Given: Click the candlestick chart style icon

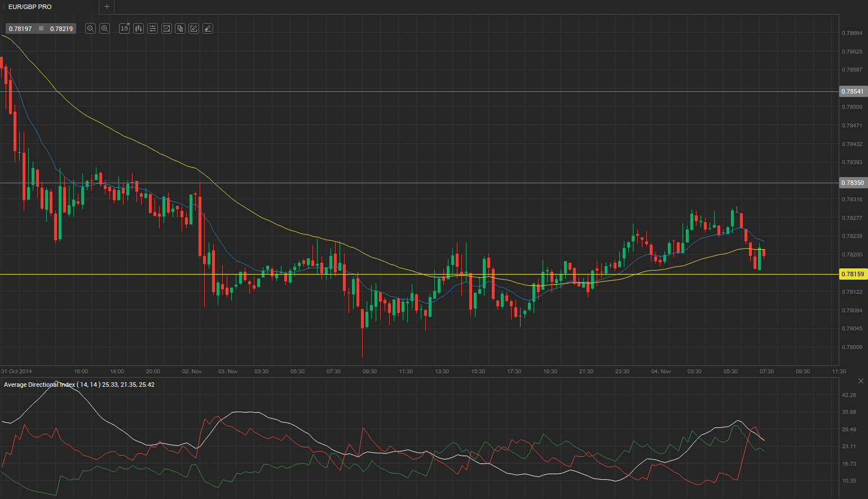Looking at the screenshot, I should pos(138,28).
